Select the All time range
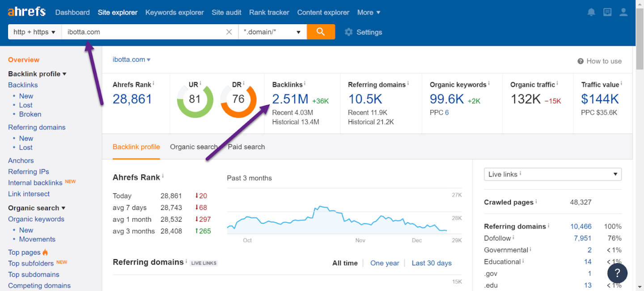Viewport: 644px width, 291px height. click(x=345, y=263)
